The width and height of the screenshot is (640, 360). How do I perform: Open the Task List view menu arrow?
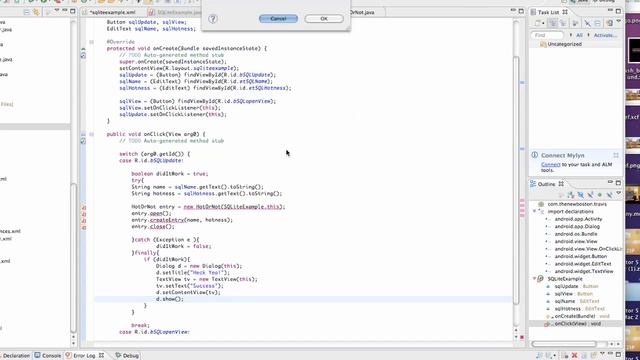[619, 21]
